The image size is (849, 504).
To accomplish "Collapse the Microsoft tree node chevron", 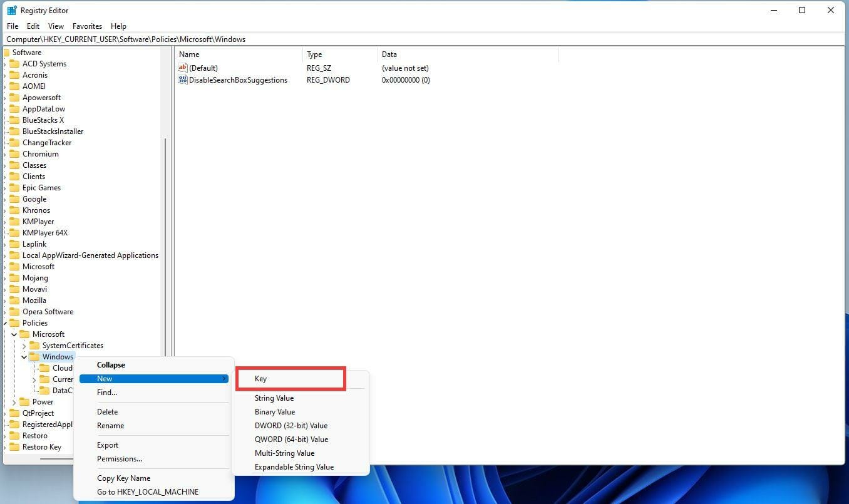I will (14, 334).
